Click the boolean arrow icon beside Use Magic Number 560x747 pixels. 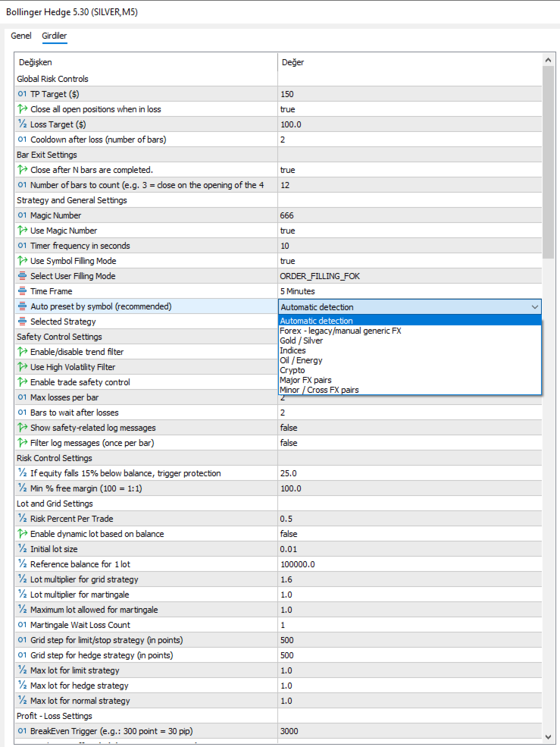point(22,231)
